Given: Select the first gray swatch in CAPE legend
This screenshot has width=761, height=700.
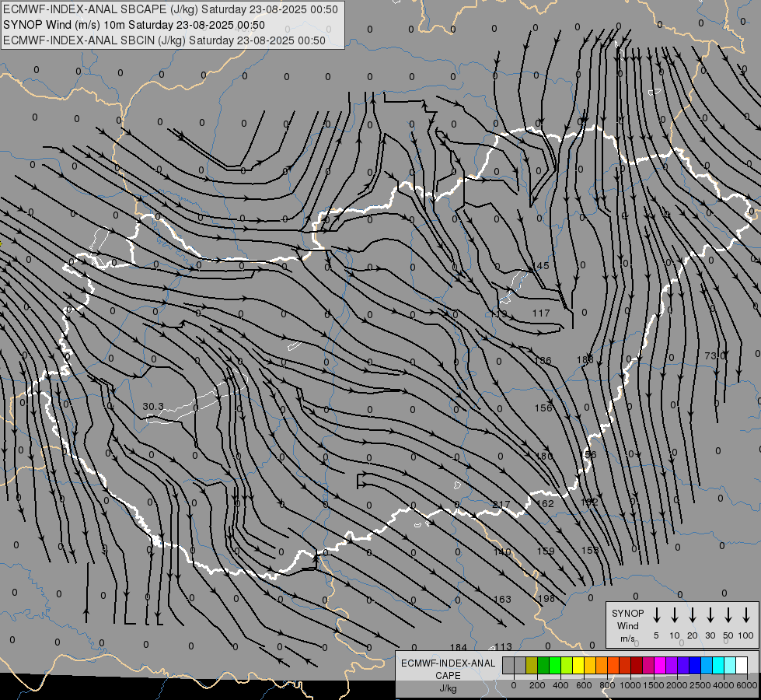Looking at the screenshot, I should [x=508, y=665].
